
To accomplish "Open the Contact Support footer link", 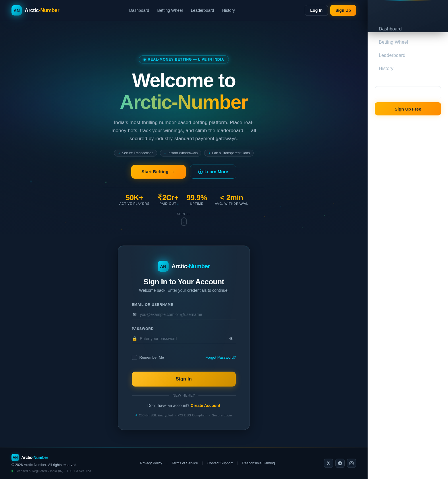I will 220,463.
